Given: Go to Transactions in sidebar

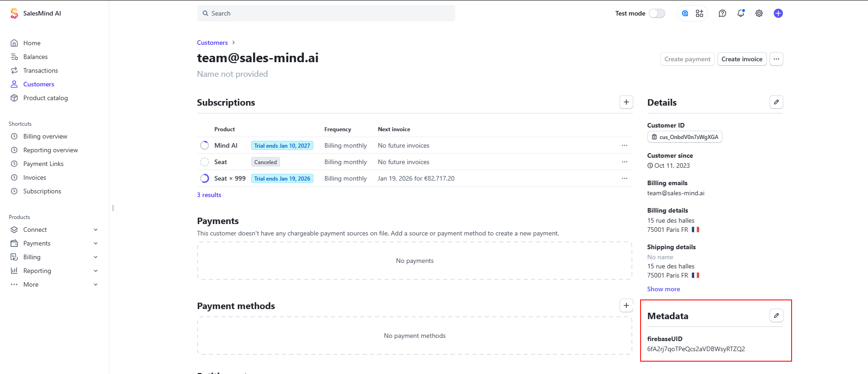Looking at the screenshot, I should coord(40,70).
